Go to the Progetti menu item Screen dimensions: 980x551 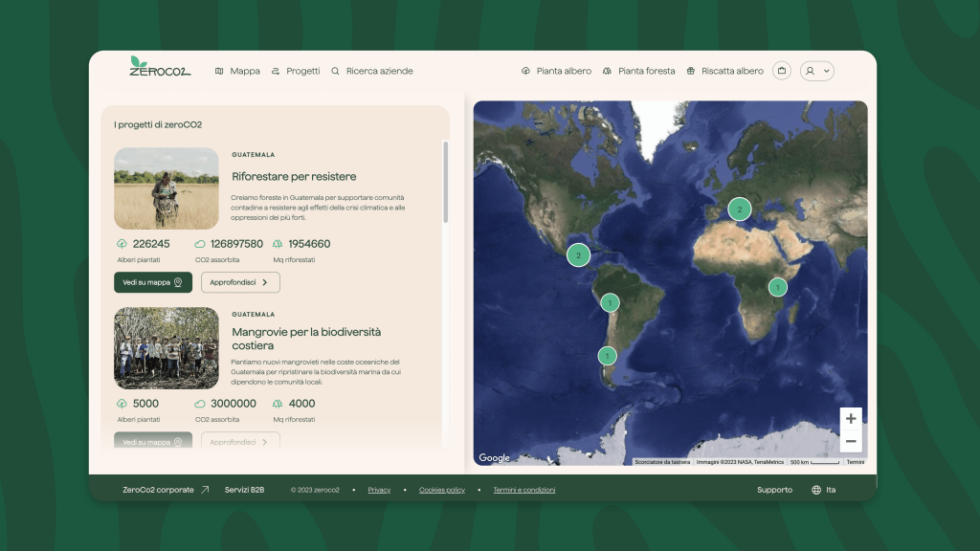296,71
